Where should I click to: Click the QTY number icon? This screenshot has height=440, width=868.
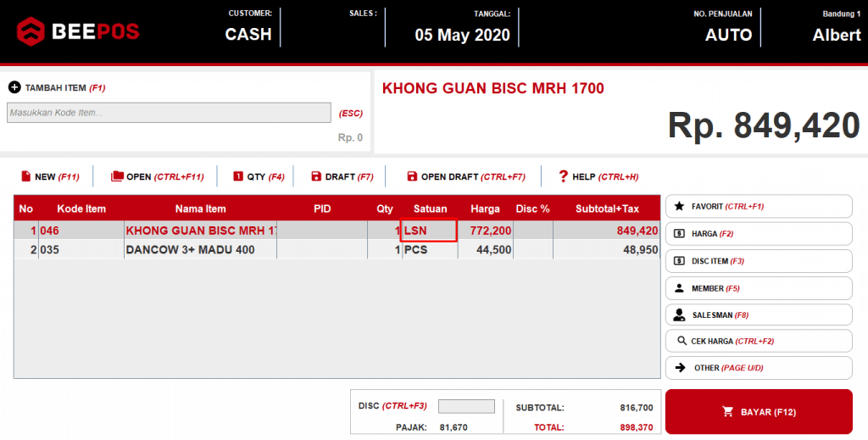238,176
